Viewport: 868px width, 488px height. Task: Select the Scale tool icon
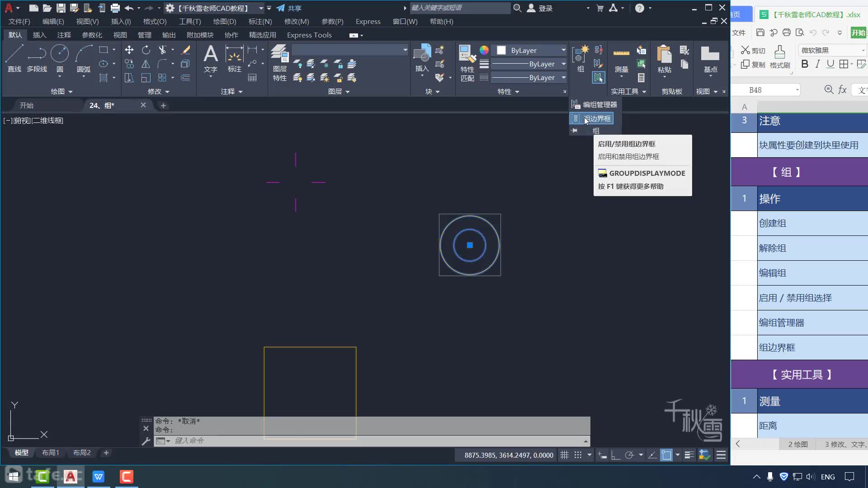coord(146,78)
